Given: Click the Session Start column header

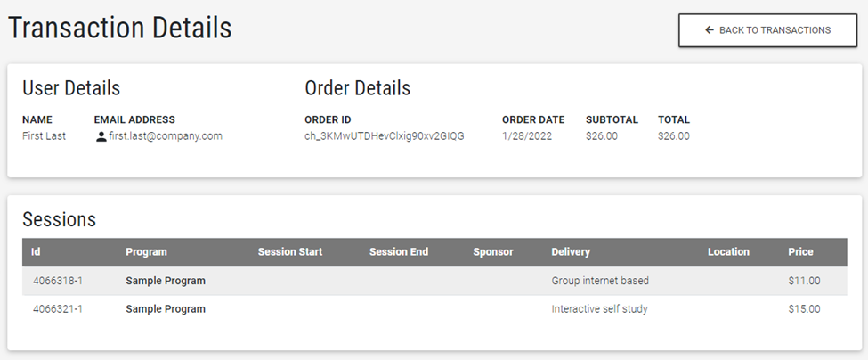Looking at the screenshot, I should tap(290, 252).
